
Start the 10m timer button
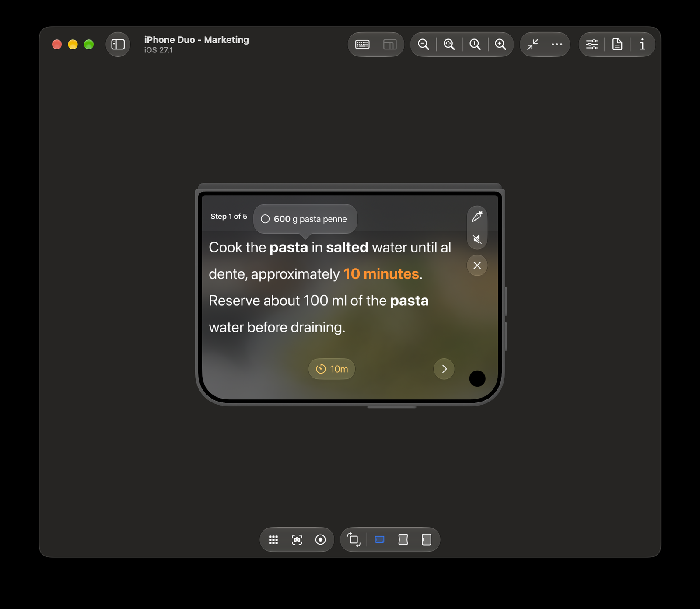[332, 369]
